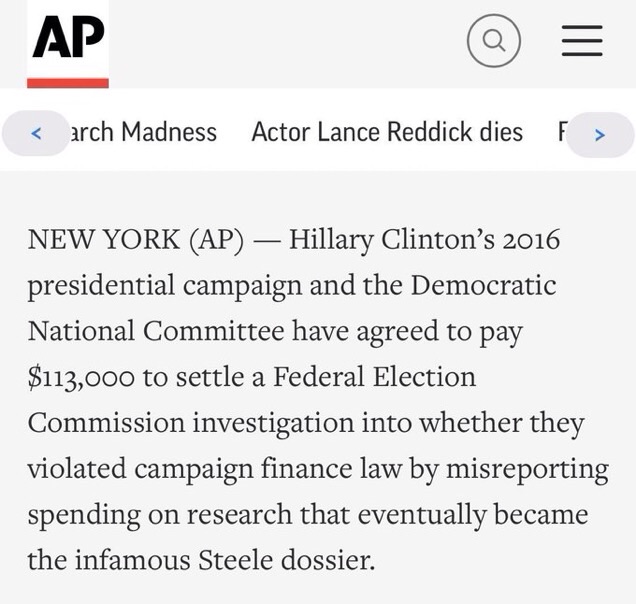Screen dimensions: 636x604
Task: Open the hamburger menu icon
Action: (x=581, y=42)
